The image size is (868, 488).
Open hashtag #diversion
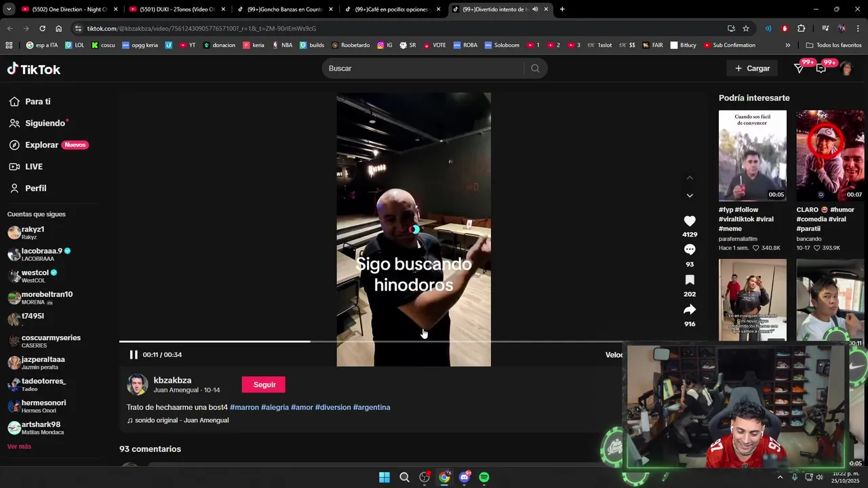pyautogui.click(x=333, y=407)
